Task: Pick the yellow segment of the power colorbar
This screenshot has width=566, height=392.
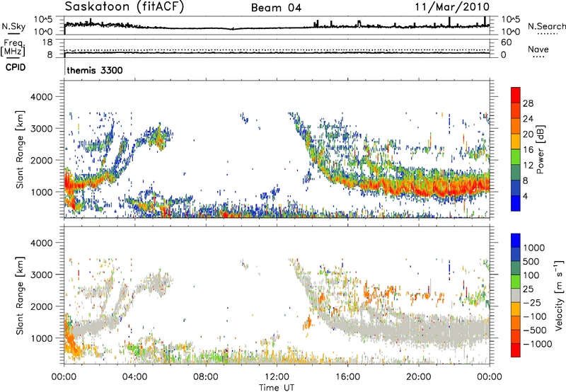Action: (x=516, y=142)
